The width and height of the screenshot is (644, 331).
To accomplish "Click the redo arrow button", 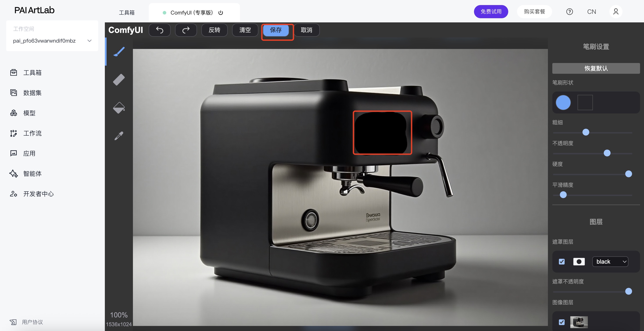I will 186,30.
